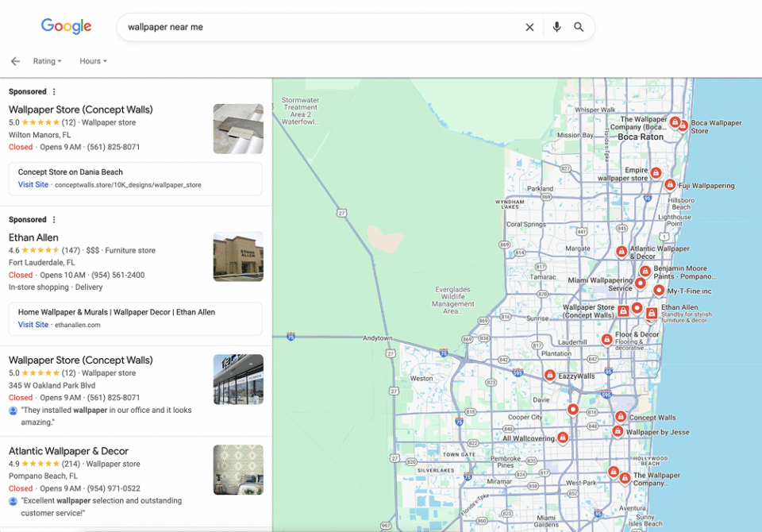Open Atlantic Wallpaper & Decor listing
Screen dimensions: 762x532
(x=68, y=451)
